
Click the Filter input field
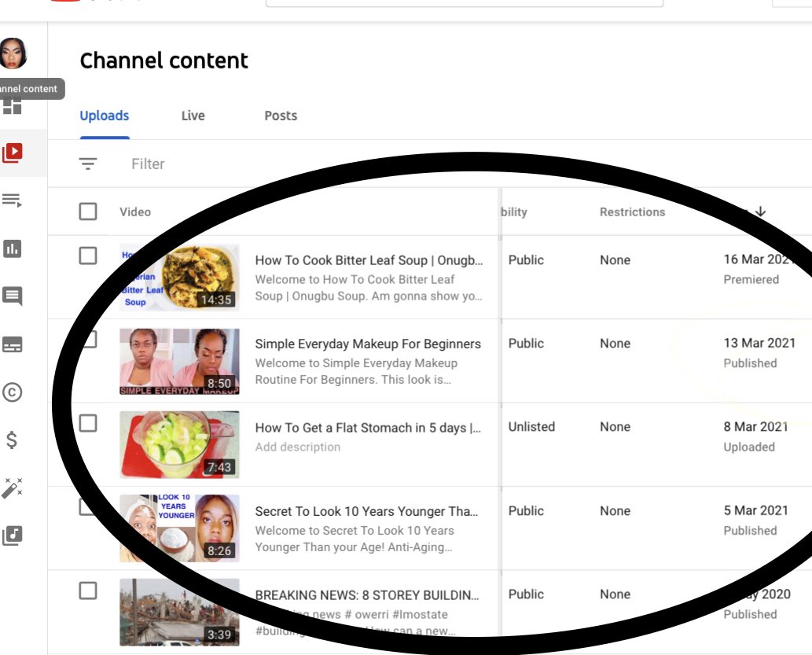[x=148, y=164]
